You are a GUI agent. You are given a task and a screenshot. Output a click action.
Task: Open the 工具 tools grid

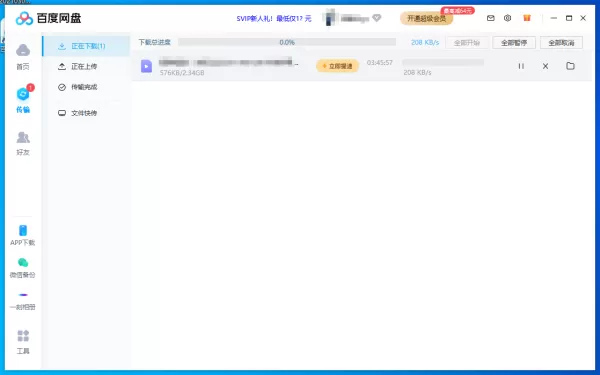[23, 341]
